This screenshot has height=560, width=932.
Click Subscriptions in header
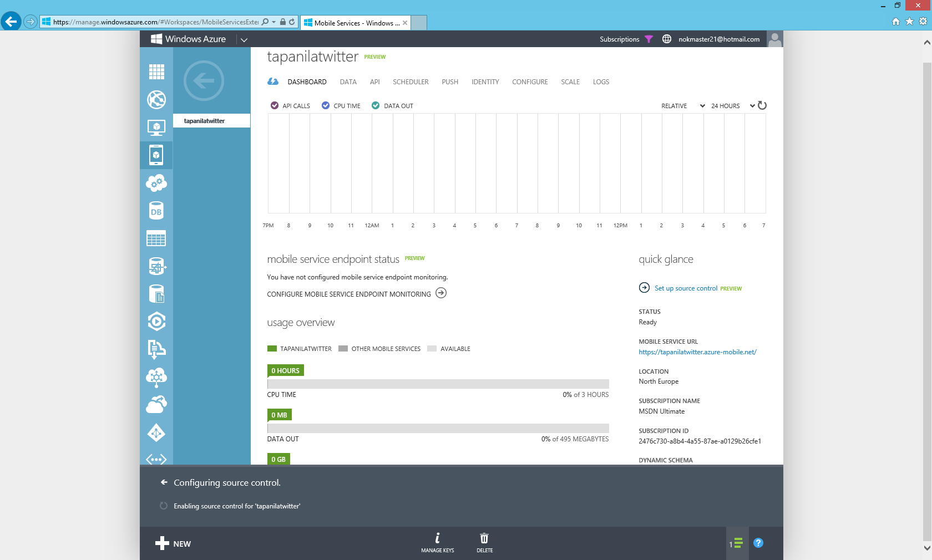point(619,39)
